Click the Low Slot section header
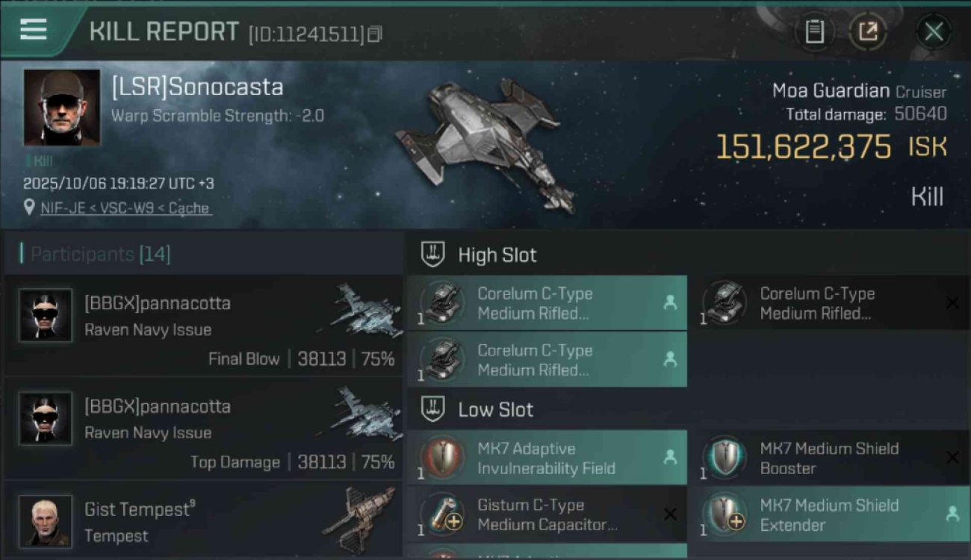 pos(495,409)
